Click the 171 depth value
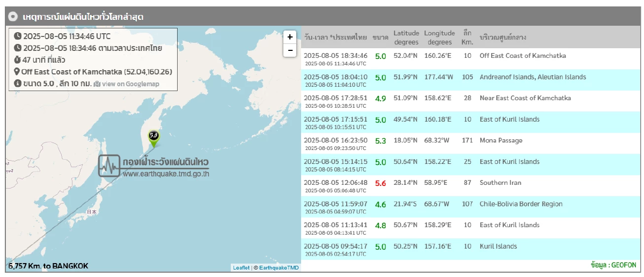The width and height of the screenshot is (644, 277). (467, 141)
